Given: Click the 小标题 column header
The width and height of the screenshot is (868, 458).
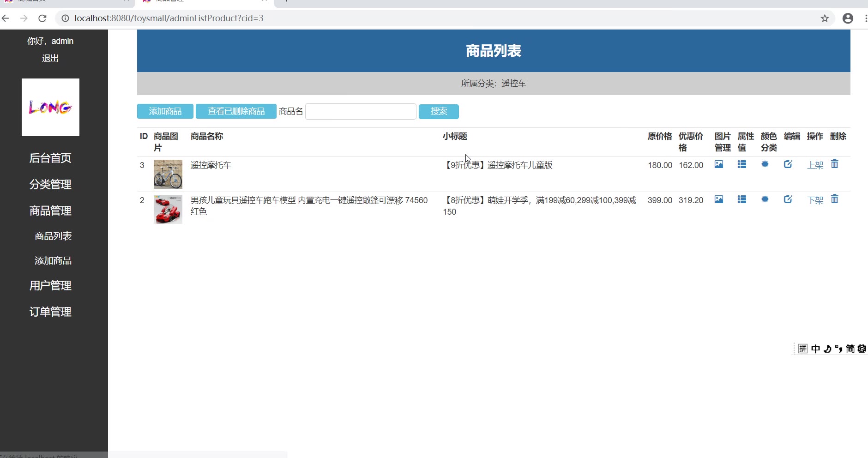Looking at the screenshot, I should click(x=455, y=136).
